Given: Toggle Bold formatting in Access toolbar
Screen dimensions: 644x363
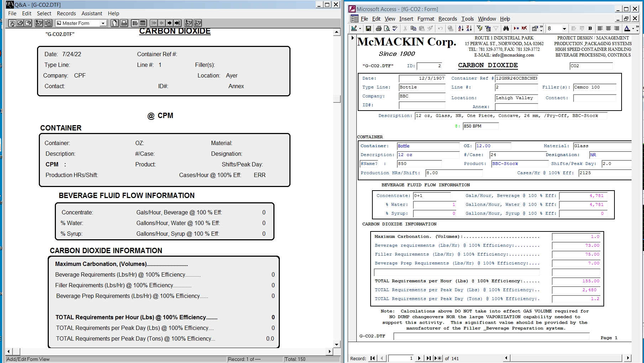Looking at the screenshot, I should [x=590, y=28].
